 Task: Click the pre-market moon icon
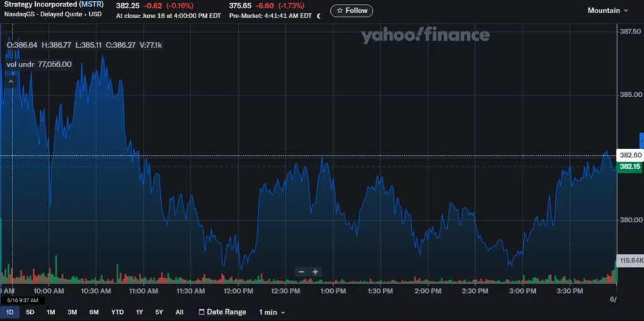tap(319, 16)
